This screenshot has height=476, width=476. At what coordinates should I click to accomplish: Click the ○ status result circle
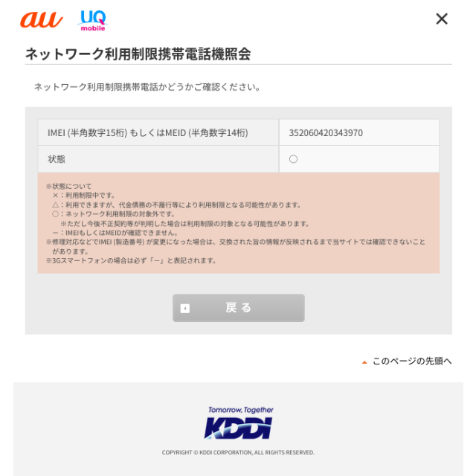(x=293, y=159)
